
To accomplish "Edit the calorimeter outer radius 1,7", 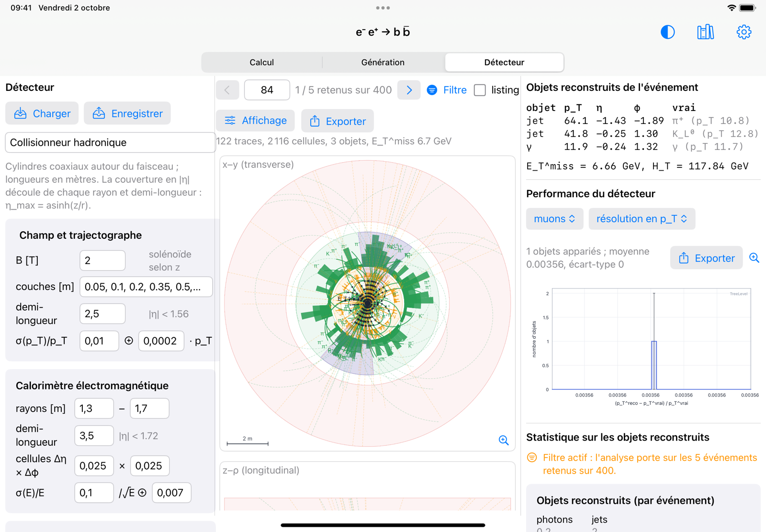I will pyautogui.click(x=150, y=409).
